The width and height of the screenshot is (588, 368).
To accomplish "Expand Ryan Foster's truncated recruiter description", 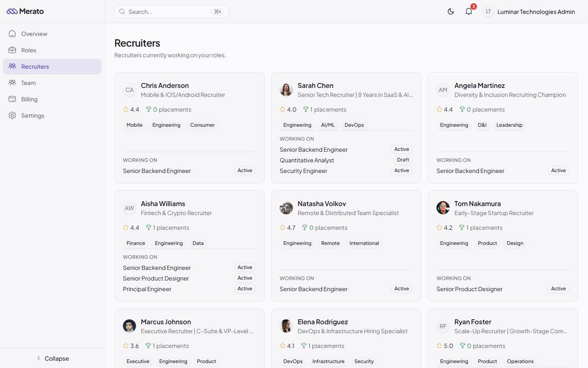I will (x=512, y=331).
